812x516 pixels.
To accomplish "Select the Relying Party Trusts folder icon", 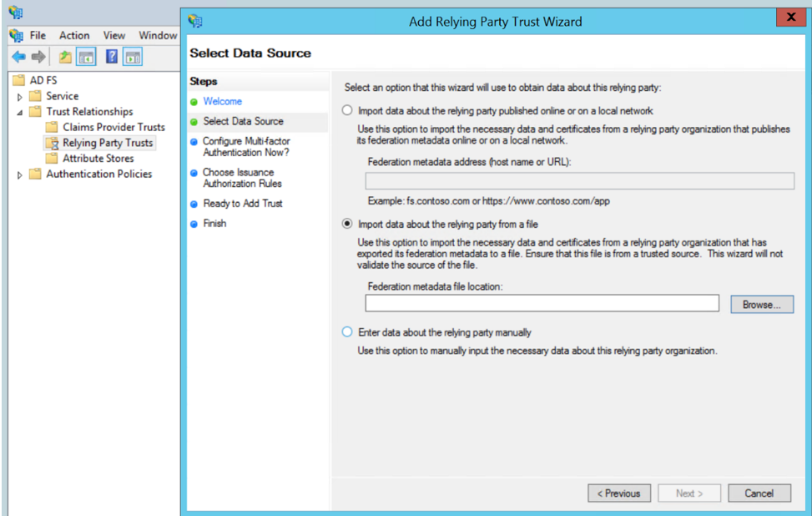I will [52, 143].
